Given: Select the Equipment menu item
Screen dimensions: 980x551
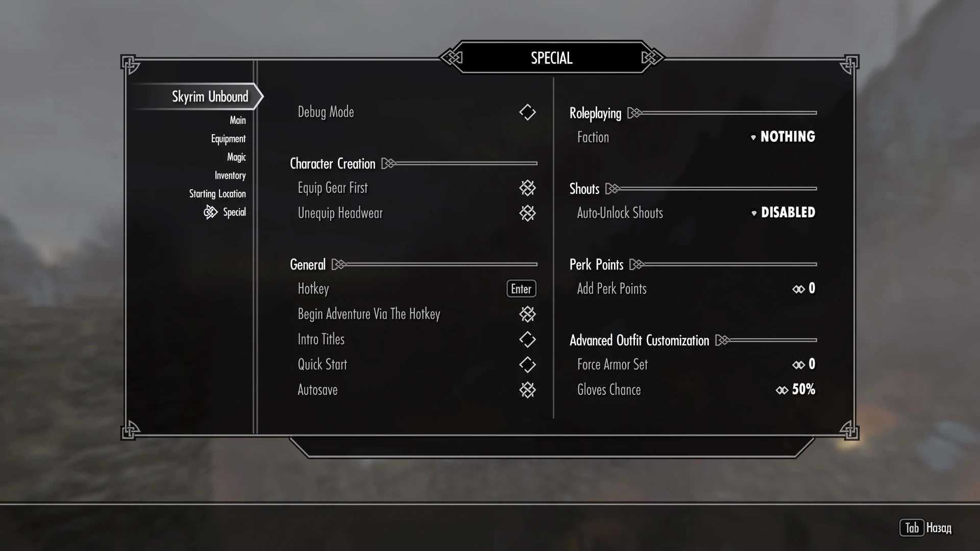Looking at the screenshot, I should click(228, 139).
